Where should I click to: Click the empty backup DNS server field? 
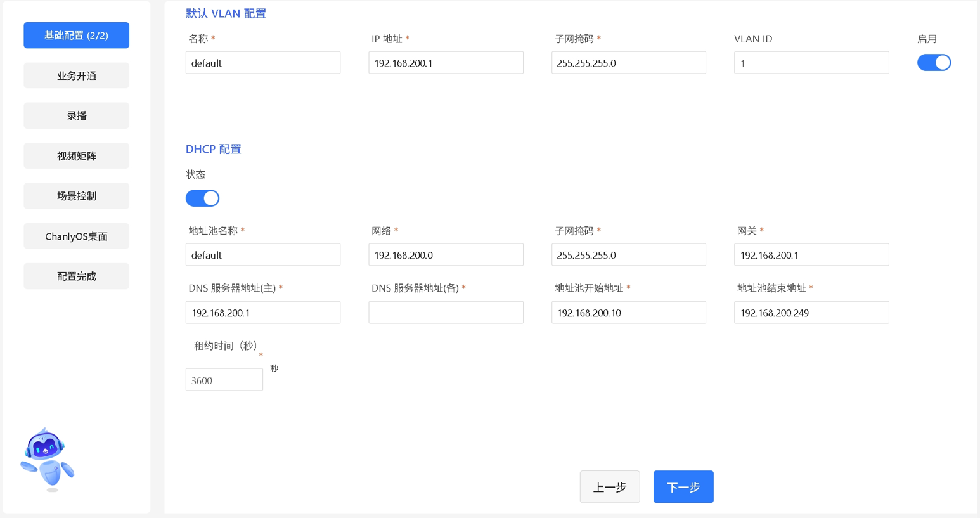coord(446,313)
